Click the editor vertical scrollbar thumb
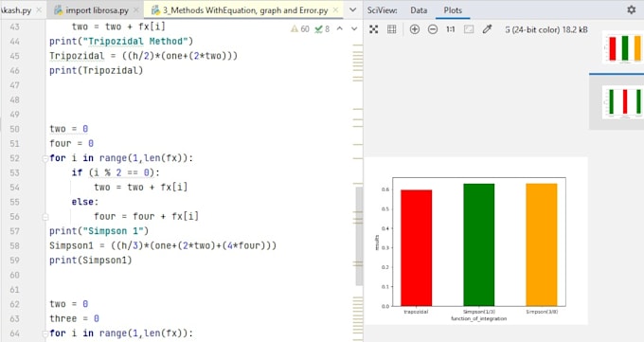 [359, 236]
